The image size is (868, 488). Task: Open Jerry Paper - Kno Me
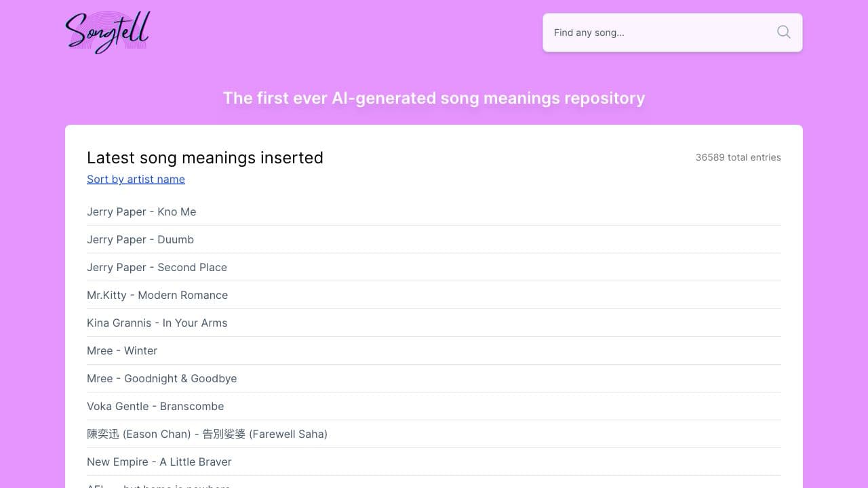tap(141, 211)
